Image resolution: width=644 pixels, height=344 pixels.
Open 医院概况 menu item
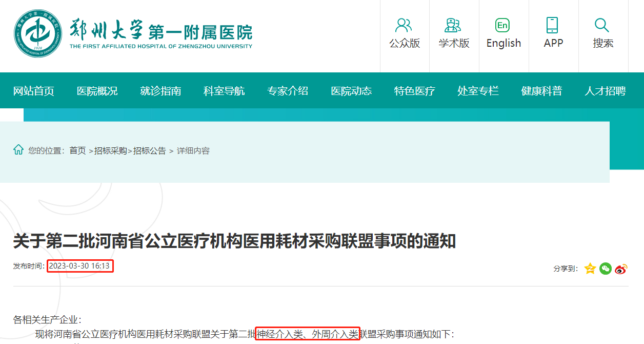[97, 91]
